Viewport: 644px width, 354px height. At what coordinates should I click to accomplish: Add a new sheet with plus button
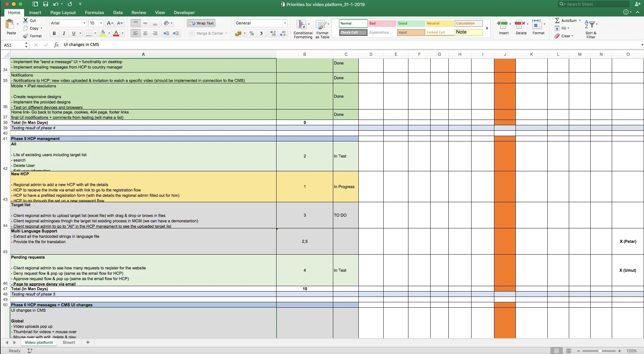pyautogui.click(x=88, y=343)
